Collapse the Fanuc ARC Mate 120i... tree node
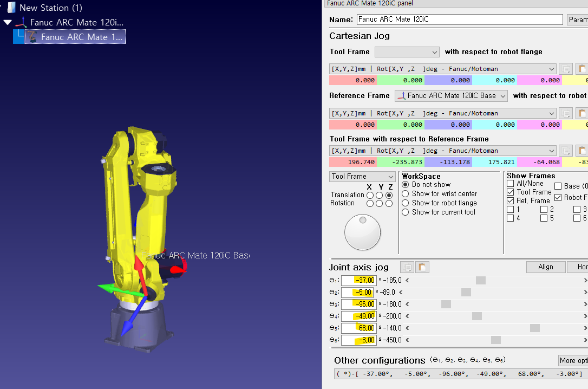This screenshot has width=588, height=389. [x=8, y=23]
